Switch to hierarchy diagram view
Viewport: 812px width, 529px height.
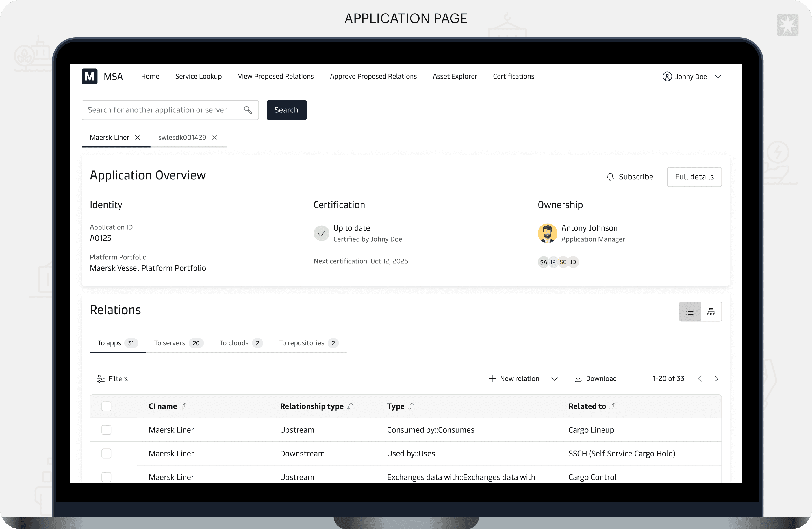711,312
